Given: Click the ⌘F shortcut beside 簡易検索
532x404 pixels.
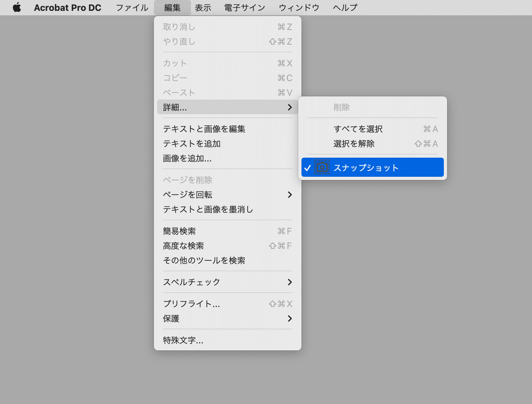Looking at the screenshot, I should point(285,231).
